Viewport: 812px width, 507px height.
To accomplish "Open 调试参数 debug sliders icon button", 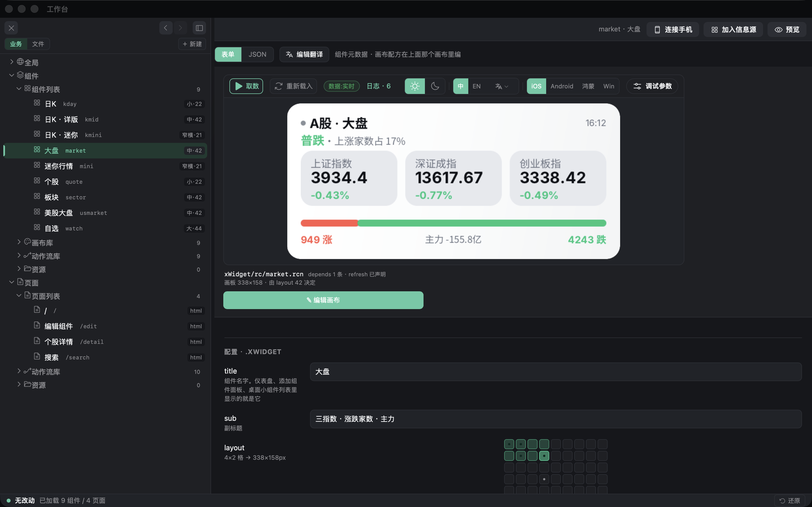I will tap(652, 86).
